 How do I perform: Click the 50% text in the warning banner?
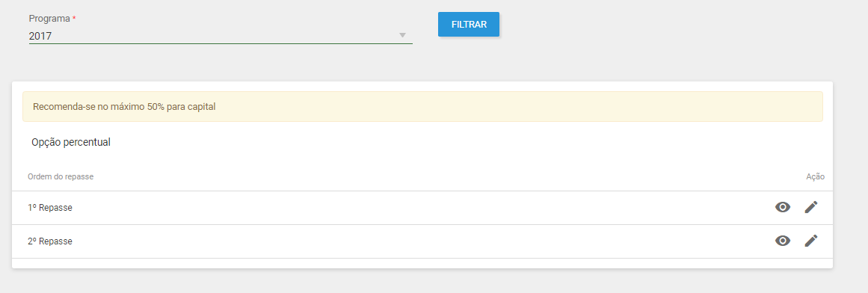click(x=156, y=106)
